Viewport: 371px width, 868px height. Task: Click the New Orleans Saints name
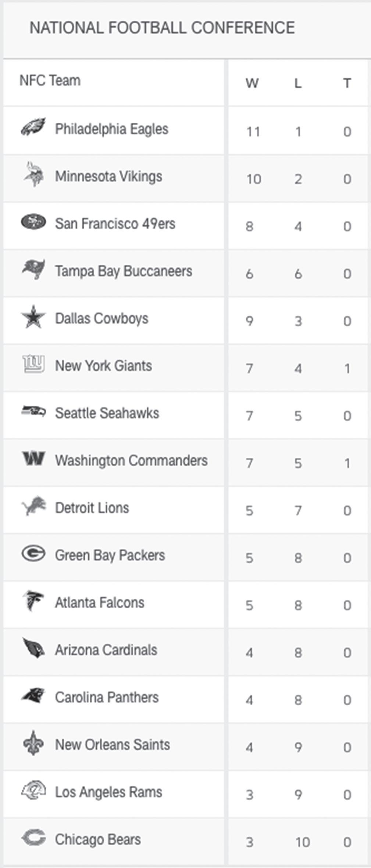(x=112, y=745)
